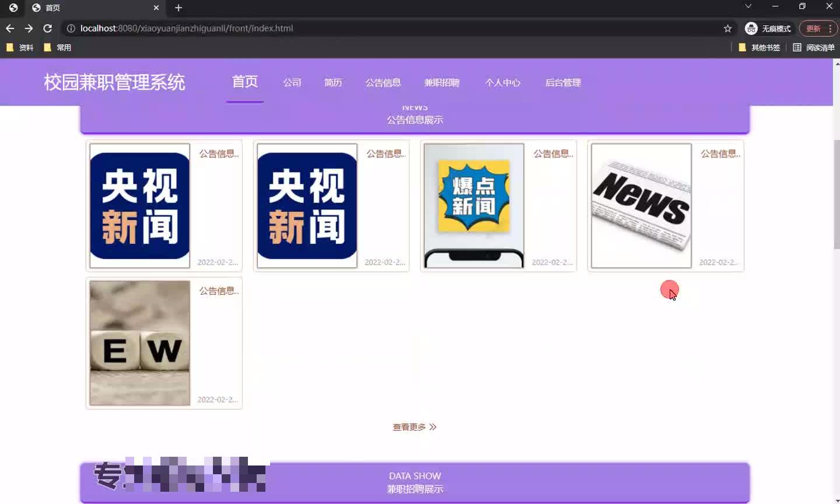Open the 公告信息 navigation menu item

[x=383, y=82]
